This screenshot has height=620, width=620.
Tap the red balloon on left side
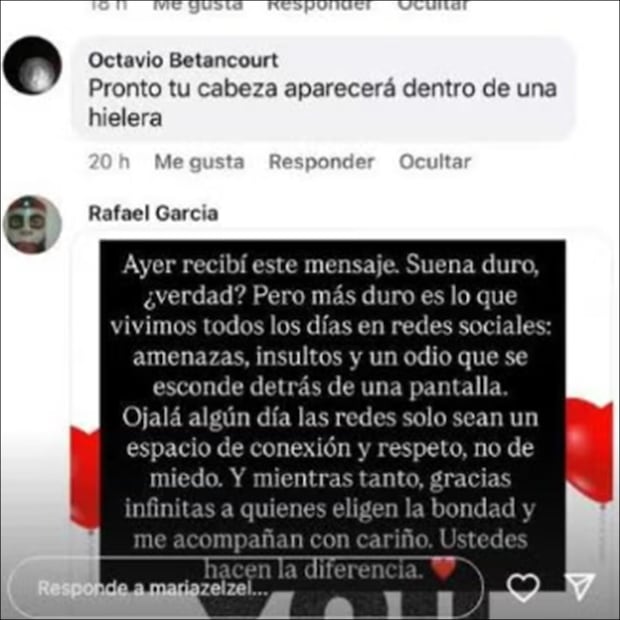(85, 478)
